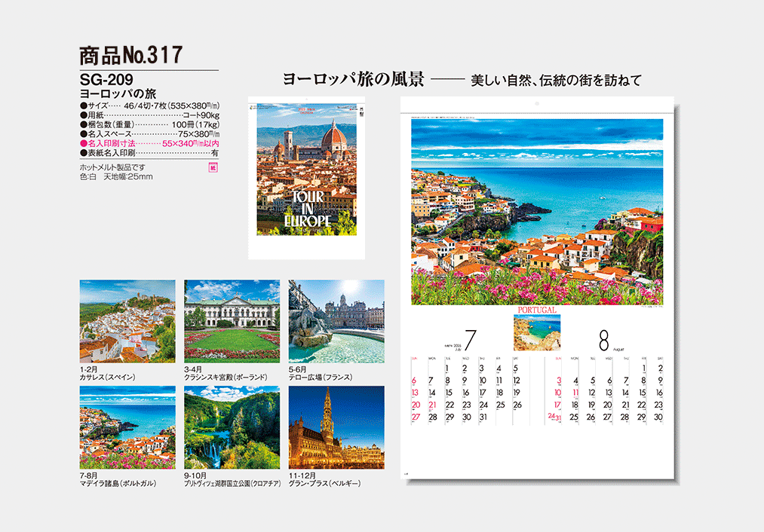Open the 5-6月 Place des Terreaux thumbnail
The height and width of the screenshot is (532, 764).
click(x=336, y=320)
